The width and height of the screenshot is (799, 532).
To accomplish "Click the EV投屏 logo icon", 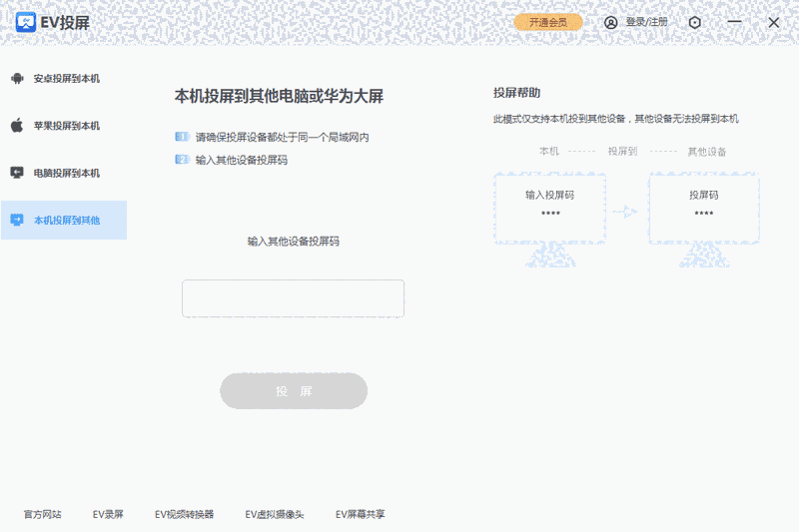I will pos(26,22).
